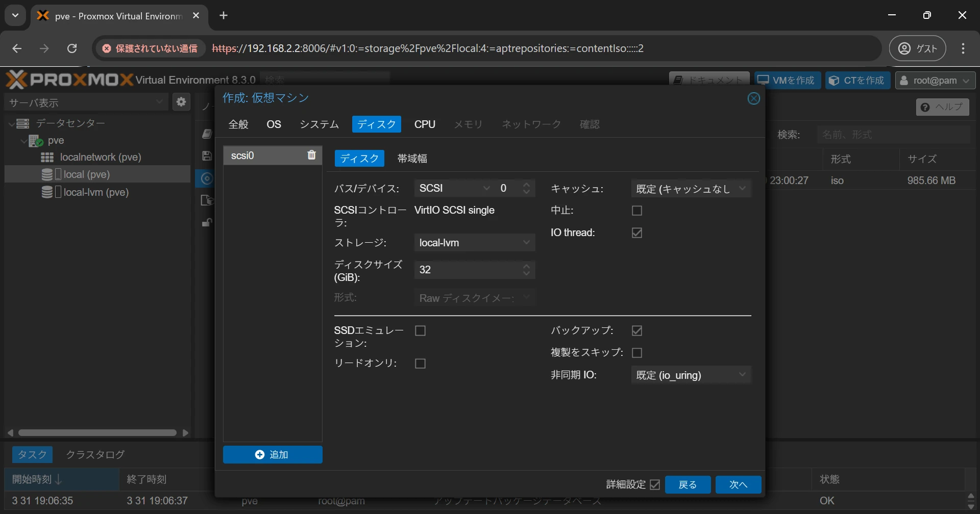This screenshot has width=980, height=514.
Task: Click the tree scrollbar right arrow
Action: [x=186, y=433]
